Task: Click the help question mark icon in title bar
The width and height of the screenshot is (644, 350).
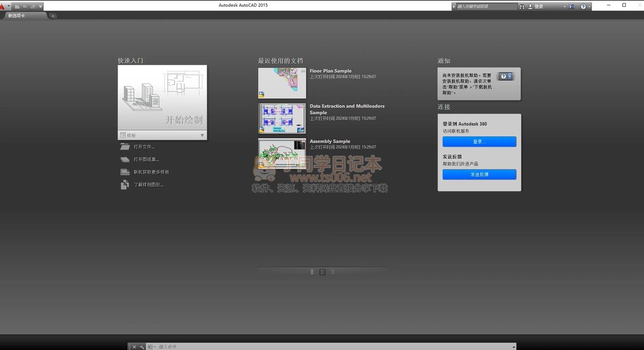Action: [x=583, y=7]
